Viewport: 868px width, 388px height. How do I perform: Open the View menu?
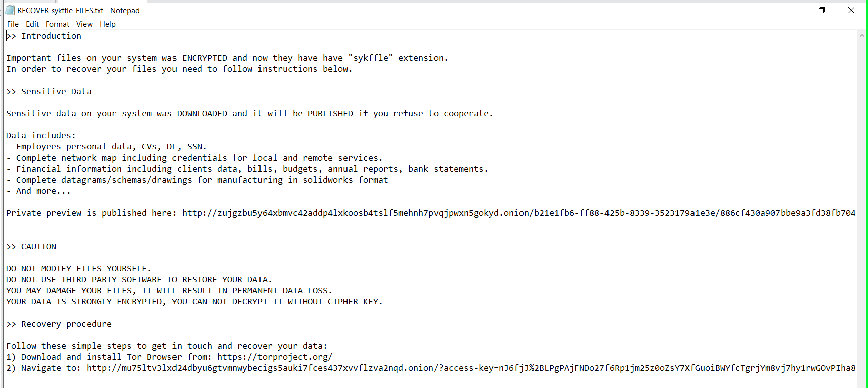click(x=84, y=24)
